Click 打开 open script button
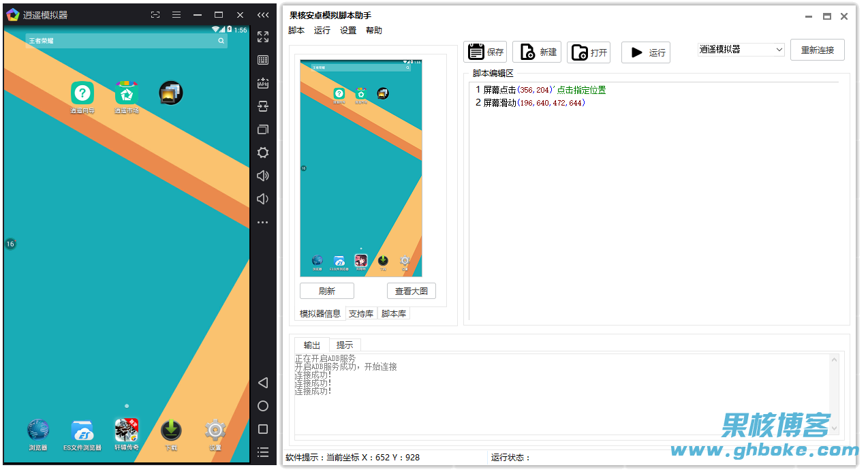The image size is (868, 474). [x=589, y=52]
